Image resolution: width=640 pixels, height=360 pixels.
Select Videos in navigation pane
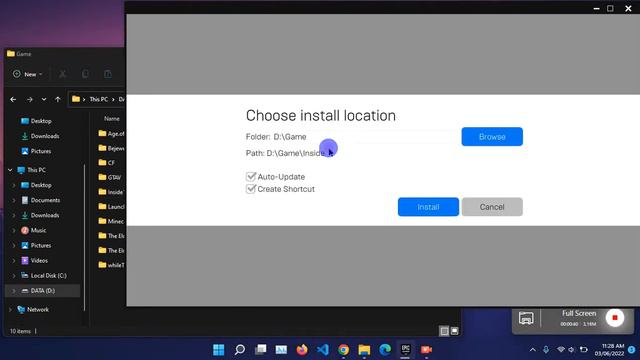tap(35, 260)
